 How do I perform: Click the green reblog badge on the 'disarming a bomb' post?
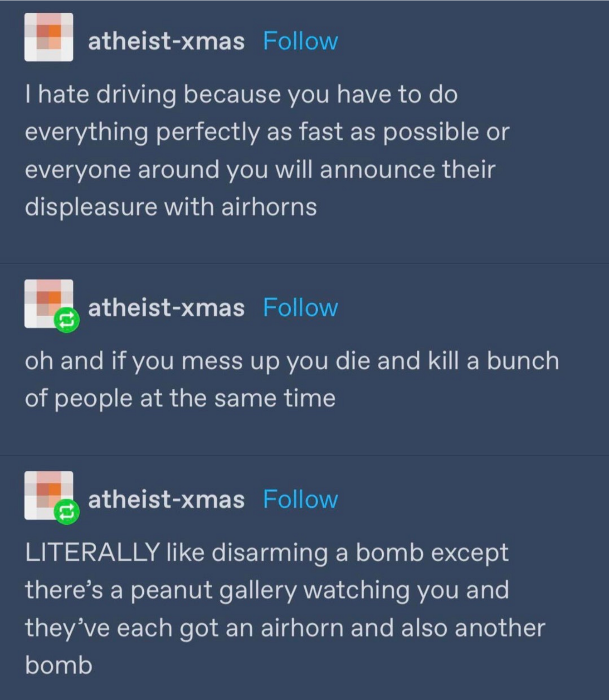pyautogui.click(x=67, y=512)
